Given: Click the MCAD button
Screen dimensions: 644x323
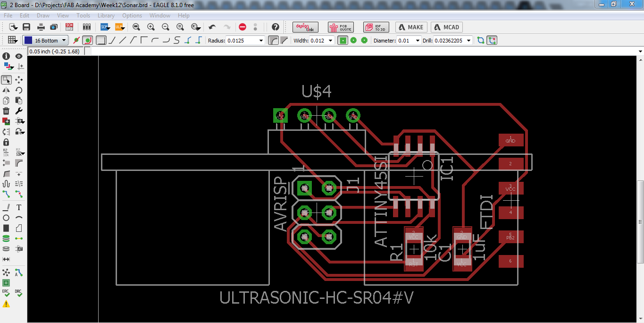Looking at the screenshot, I should pos(447,27).
